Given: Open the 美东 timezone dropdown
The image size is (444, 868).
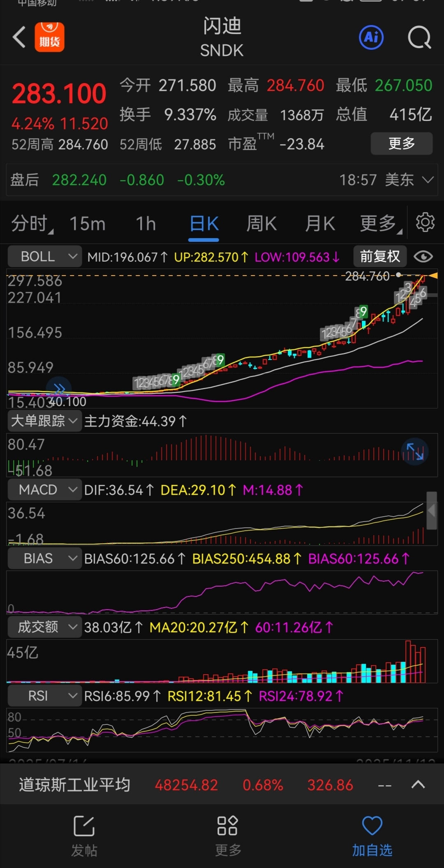Looking at the screenshot, I should [x=409, y=180].
